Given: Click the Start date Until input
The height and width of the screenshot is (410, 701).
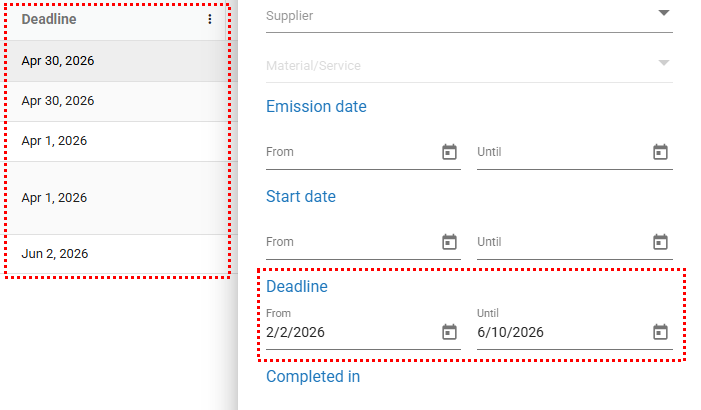Looking at the screenshot, I should coord(560,242).
